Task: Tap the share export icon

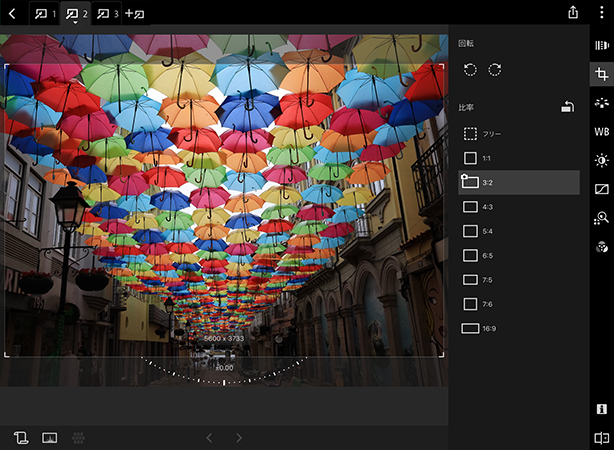Action: (x=573, y=12)
